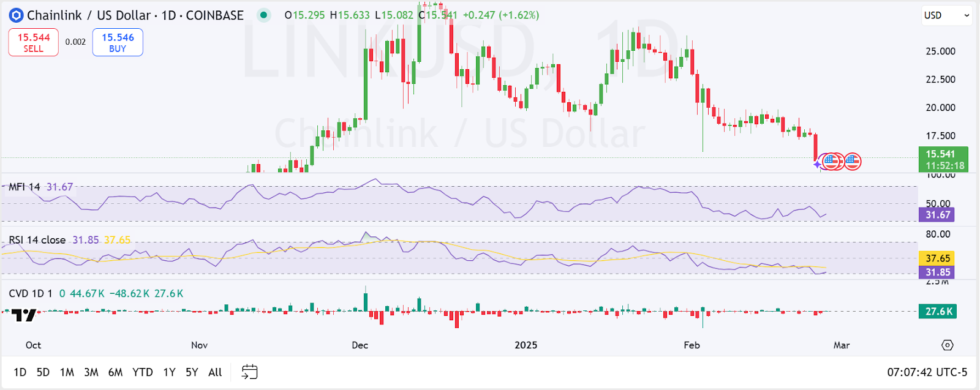Click the Feb label on time axis
This screenshot has height=390, width=980.
[x=692, y=345]
